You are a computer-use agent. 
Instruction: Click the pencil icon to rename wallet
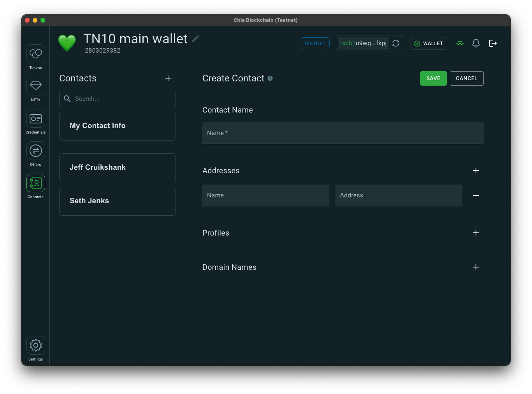tap(196, 39)
